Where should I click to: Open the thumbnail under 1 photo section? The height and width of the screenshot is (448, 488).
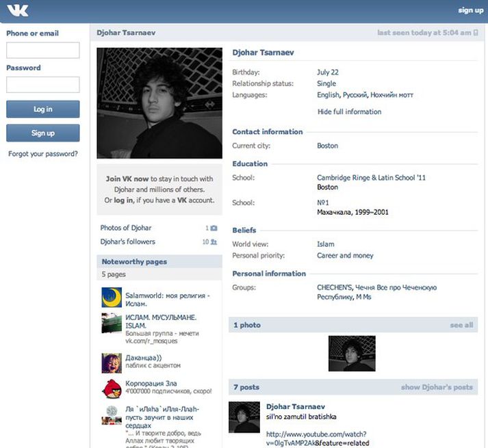[x=352, y=354]
